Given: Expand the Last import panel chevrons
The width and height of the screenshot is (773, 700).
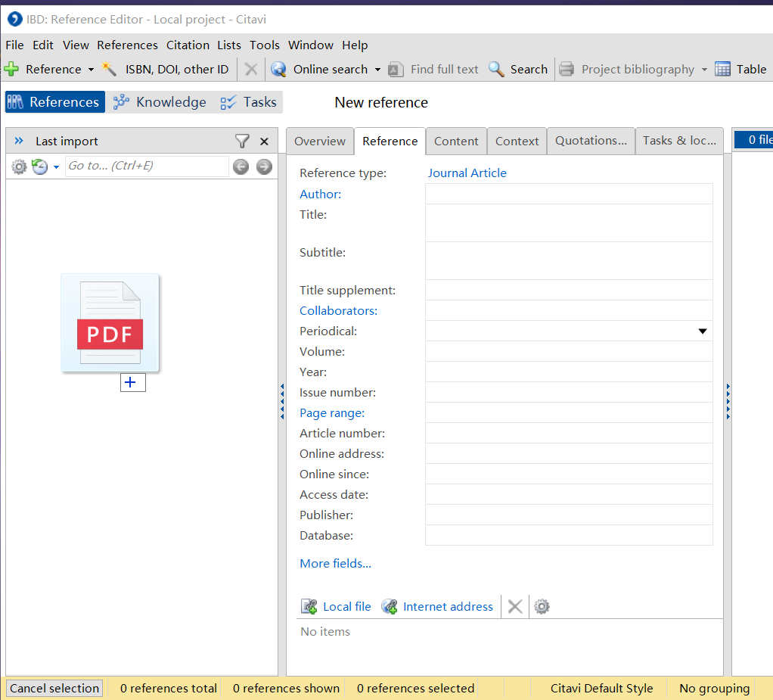Looking at the screenshot, I should click(x=19, y=141).
